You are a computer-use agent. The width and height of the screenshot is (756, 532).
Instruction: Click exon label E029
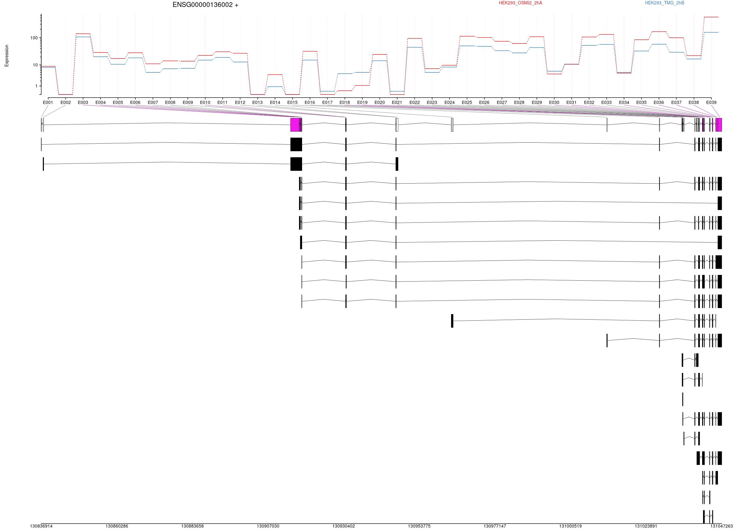click(537, 102)
